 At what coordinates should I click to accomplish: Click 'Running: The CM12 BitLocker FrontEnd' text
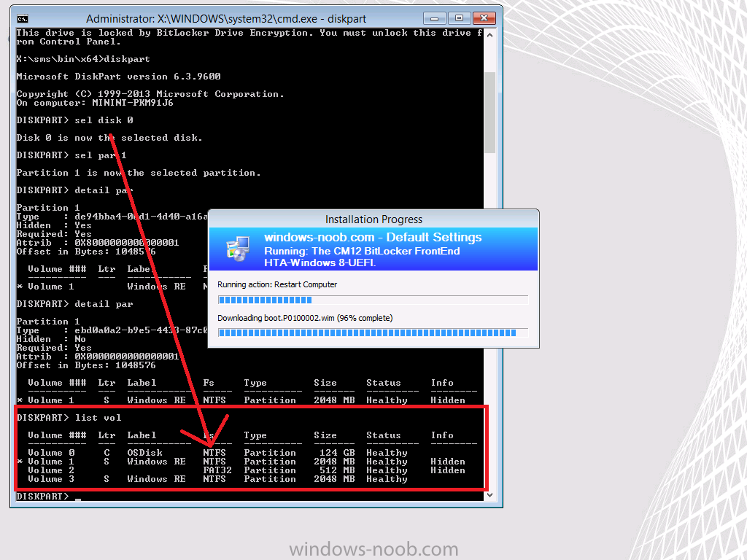coord(362,251)
